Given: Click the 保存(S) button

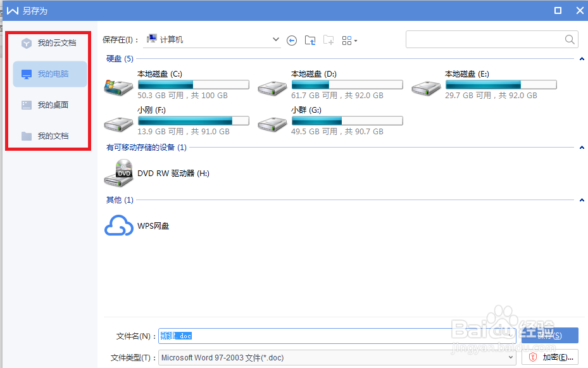Looking at the screenshot, I should pyautogui.click(x=550, y=336).
